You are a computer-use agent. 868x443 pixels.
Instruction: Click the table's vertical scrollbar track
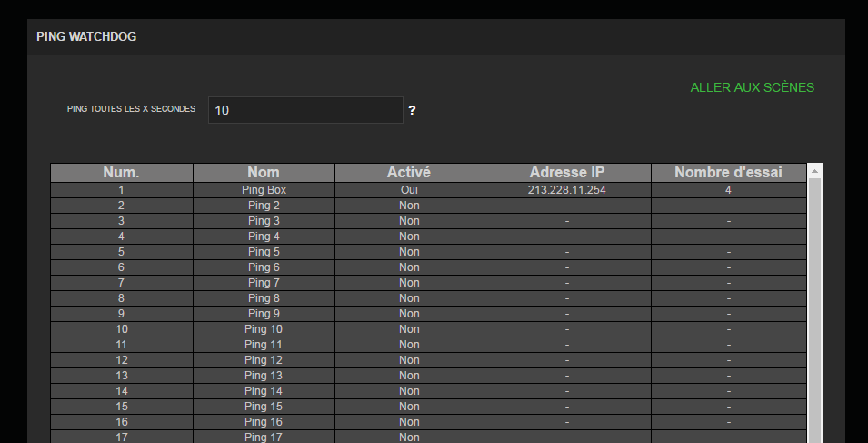(x=814, y=309)
